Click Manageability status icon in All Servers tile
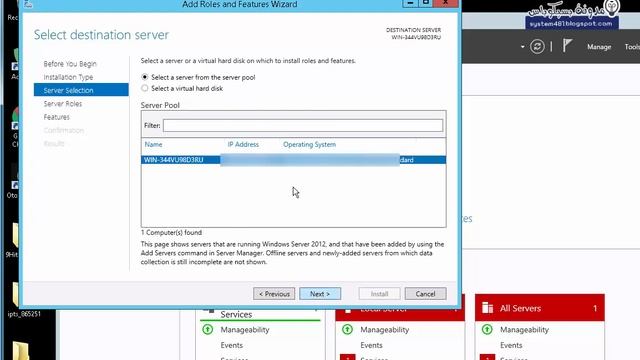The height and width of the screenshot is (360, 640). click(x=487, y=329)
